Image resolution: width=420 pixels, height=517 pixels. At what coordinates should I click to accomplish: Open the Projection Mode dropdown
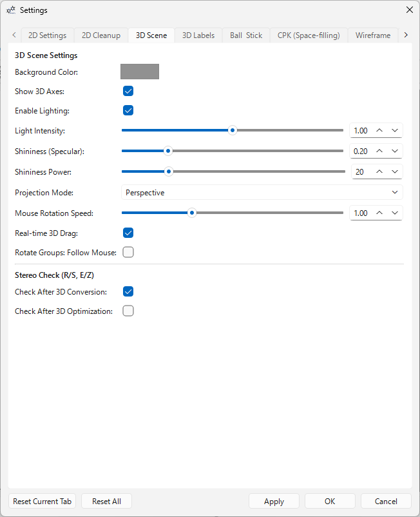[x=262, y=192]
